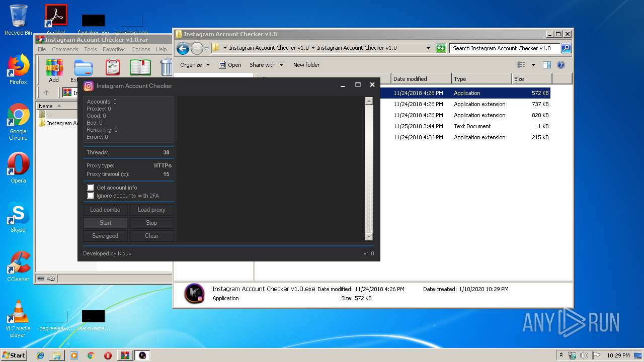The width and height of the screenshot is (644, 362).
Task: Open the Tools menu in WinRAR
Action: coord(91,49)
